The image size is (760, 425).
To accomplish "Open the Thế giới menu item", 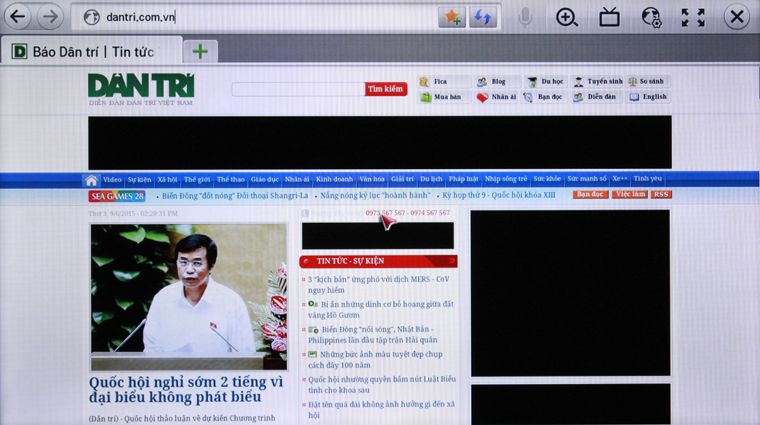I will click(197, 180).
